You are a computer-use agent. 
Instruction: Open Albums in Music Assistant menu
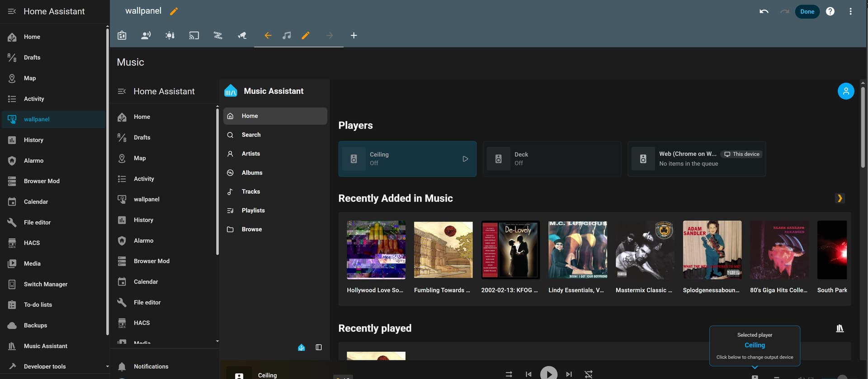[252, 173]
